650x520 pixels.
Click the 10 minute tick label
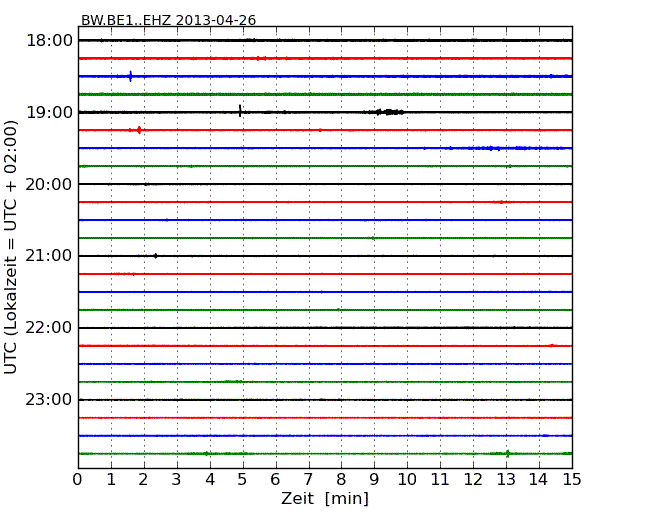tap(407, 480)
